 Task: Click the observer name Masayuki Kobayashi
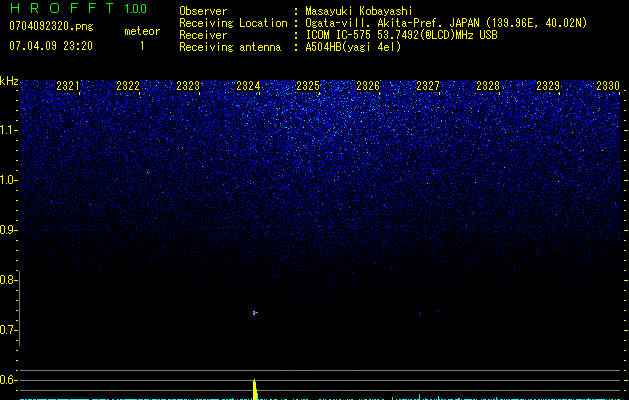point(359,11)
